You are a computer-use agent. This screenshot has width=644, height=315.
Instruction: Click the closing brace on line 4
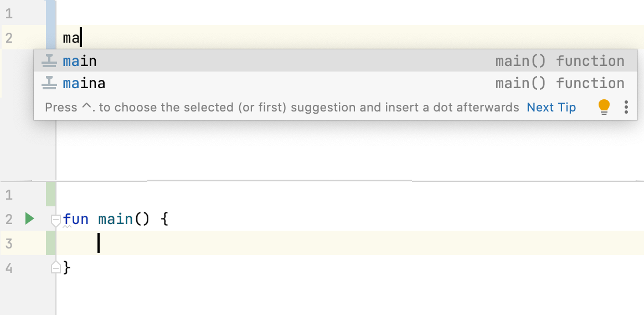pyautogui.click(x=68, y=268)
